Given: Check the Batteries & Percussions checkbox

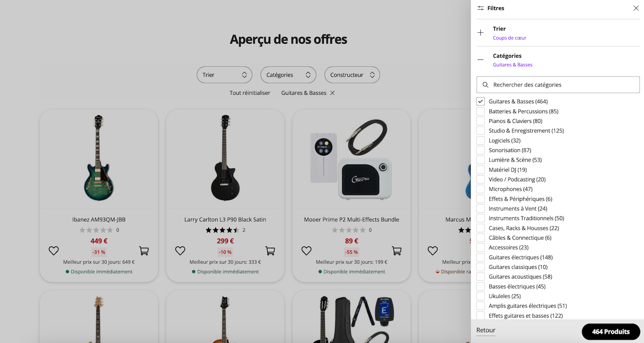Looking at the screenshot, I should coord(481,111).
